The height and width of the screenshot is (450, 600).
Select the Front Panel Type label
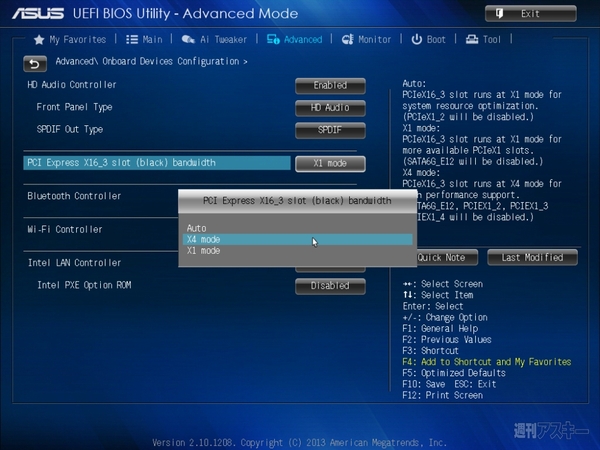click(74, 107)
